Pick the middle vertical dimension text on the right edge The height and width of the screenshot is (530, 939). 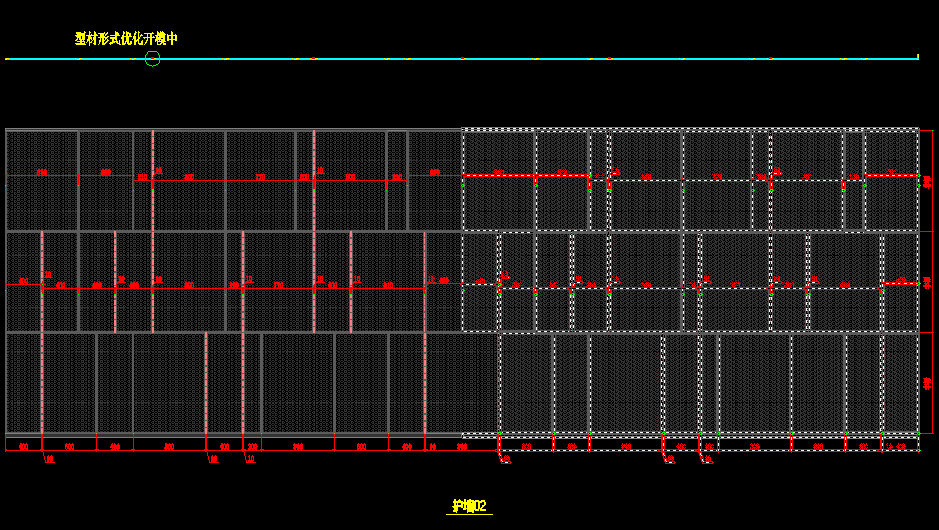[x=927, y=281]
